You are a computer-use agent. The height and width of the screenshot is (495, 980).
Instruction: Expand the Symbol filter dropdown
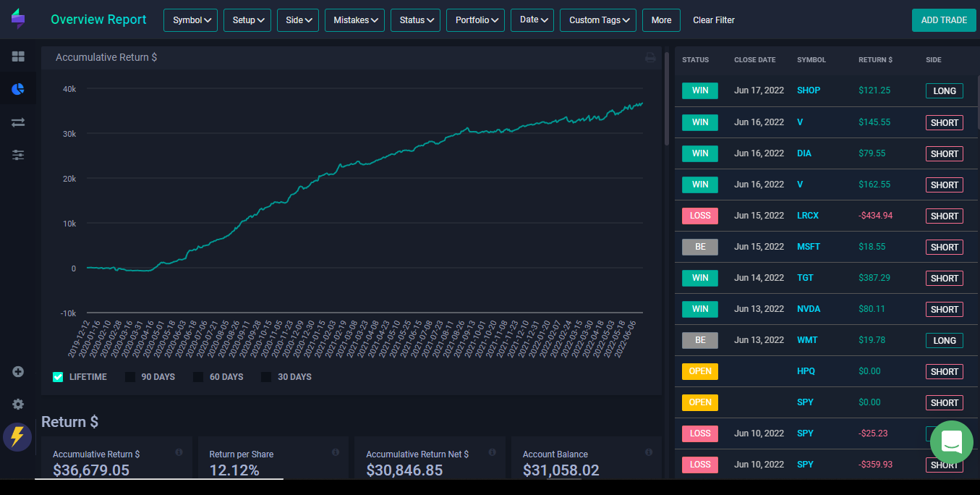(x=191, y=20)
